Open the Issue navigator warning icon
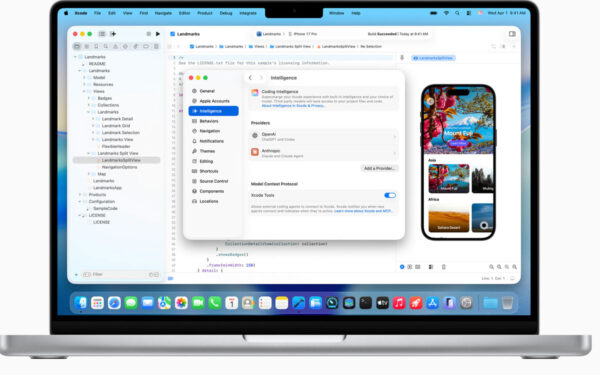The height and width of the screenshot is (375, 600). point(115,46)
